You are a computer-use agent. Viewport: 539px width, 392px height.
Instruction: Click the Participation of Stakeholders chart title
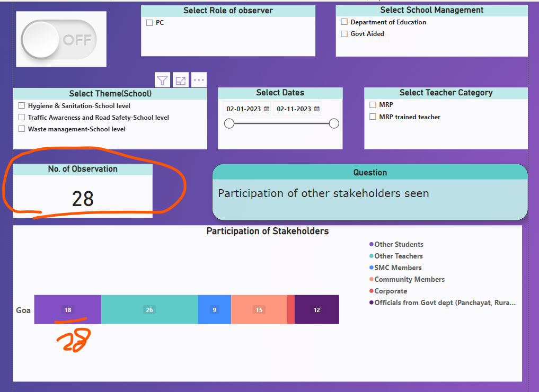[x=268, y=231]
